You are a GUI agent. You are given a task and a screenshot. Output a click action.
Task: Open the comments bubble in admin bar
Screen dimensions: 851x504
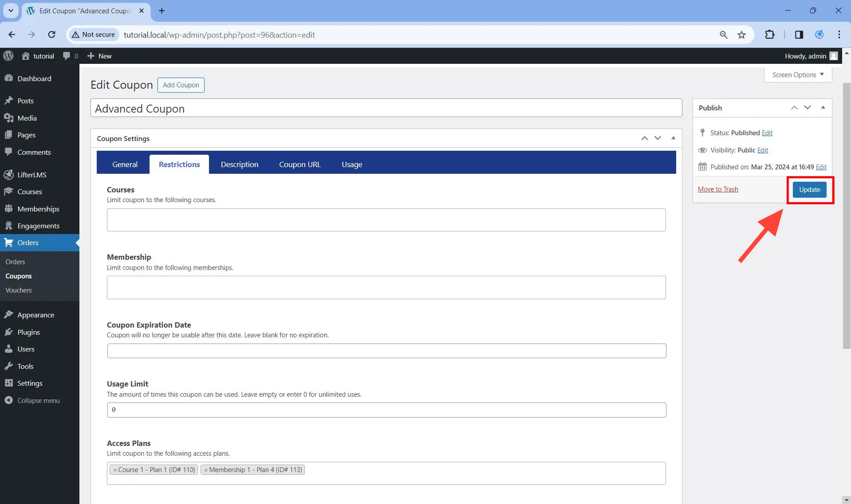71,56
